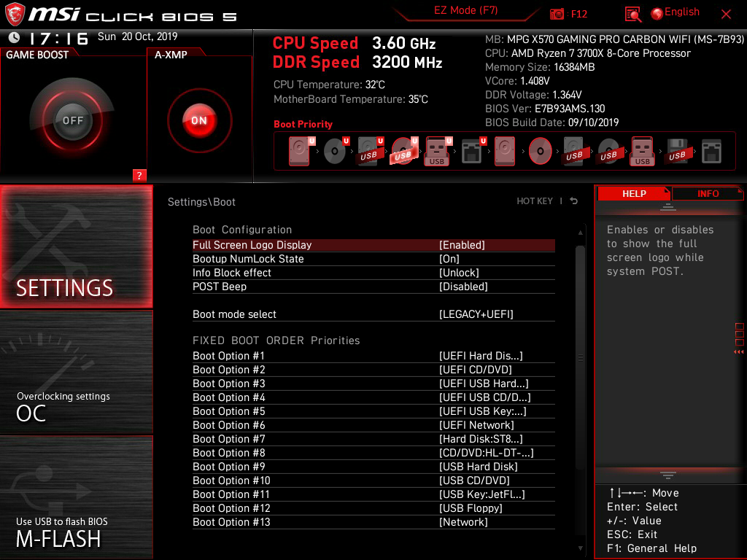Select the UEFI USB Key boot device icon
Screen dimensions: 747x560
pyautogui.click(x=436, y=151)
